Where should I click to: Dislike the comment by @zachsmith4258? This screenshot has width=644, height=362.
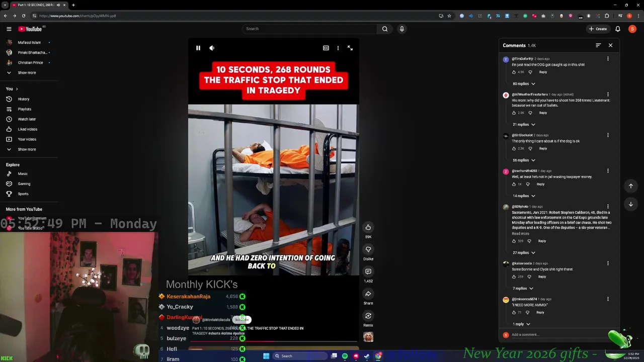coord(527,184)
